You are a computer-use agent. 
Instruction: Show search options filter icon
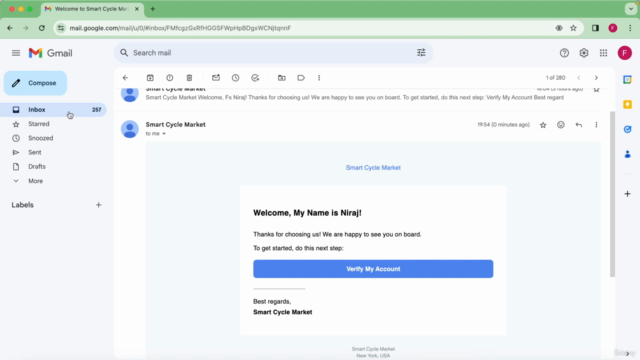coord(421,53)
